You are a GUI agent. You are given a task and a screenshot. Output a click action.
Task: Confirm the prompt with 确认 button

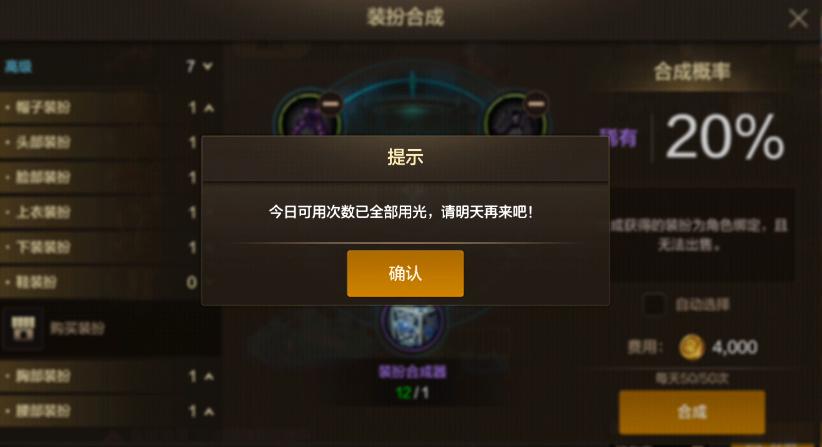pyautogui.click(x=405, y=273)
